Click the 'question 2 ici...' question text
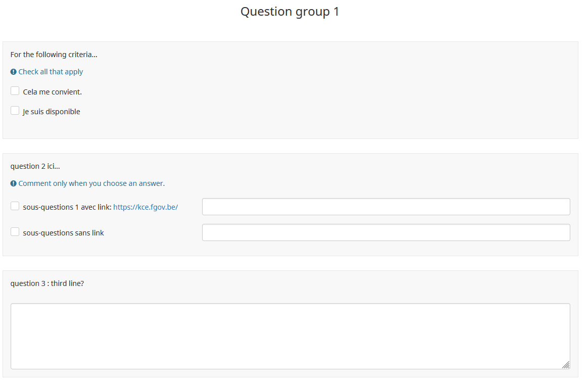 pyautogui.click(x=35, y=166)
